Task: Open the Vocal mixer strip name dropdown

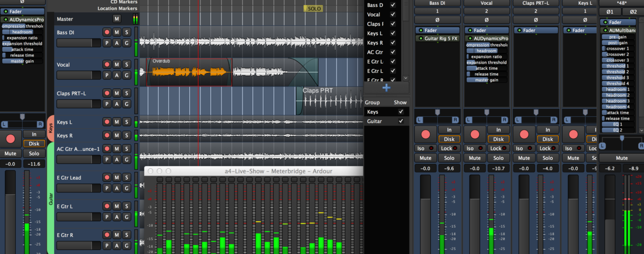Action: coord(486,3)
